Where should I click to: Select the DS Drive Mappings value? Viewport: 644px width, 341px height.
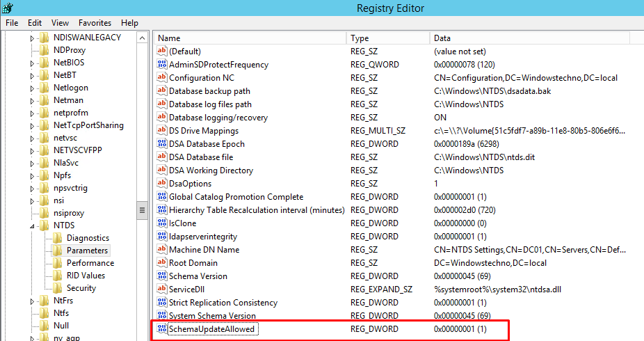(x=204, y=131)
